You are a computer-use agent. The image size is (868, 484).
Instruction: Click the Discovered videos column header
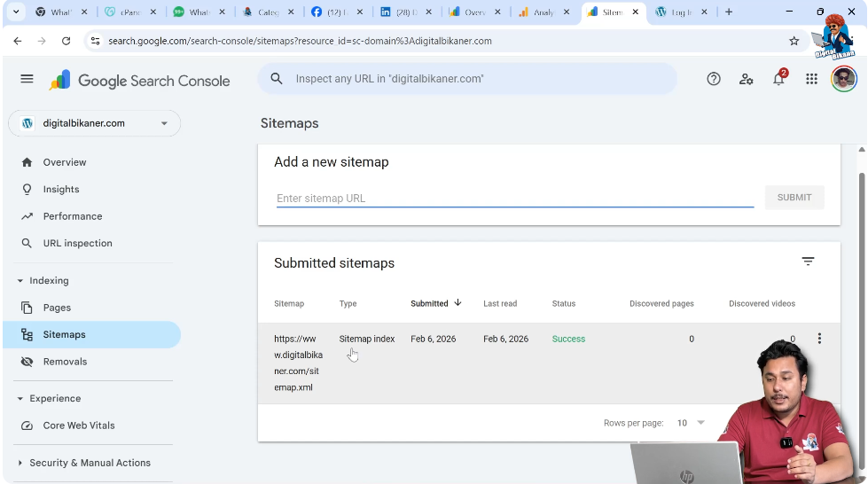pyautogui.click(x=762, y=303)
